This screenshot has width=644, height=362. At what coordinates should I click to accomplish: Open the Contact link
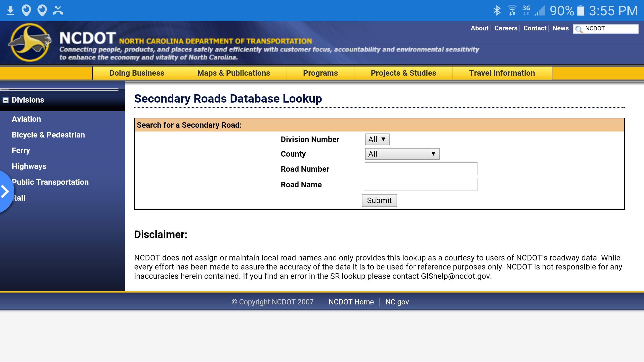535,28
